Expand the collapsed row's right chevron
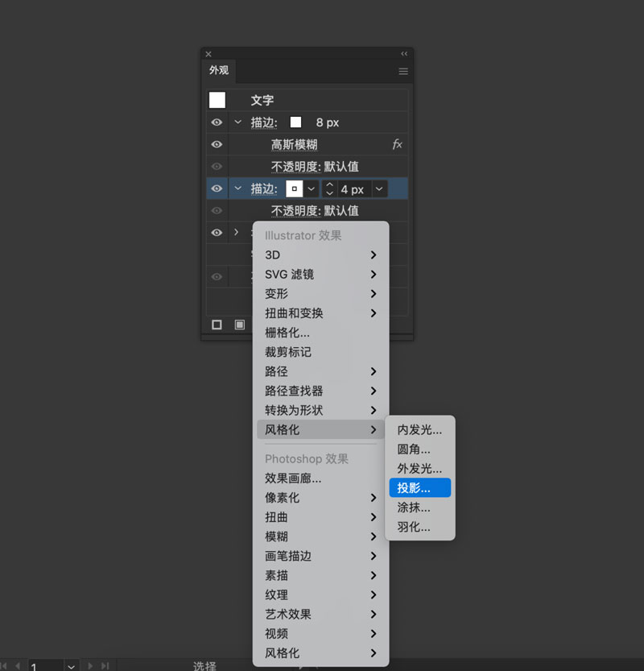 (236, 232)
